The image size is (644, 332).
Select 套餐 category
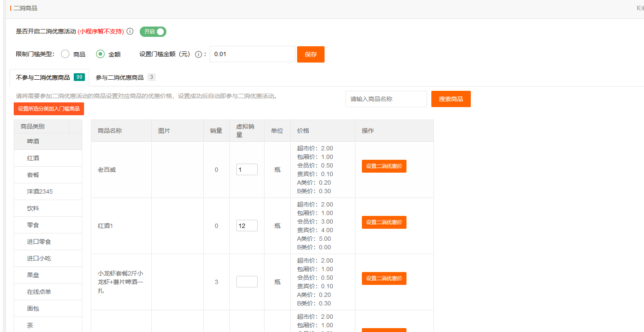tap(48, 175)
